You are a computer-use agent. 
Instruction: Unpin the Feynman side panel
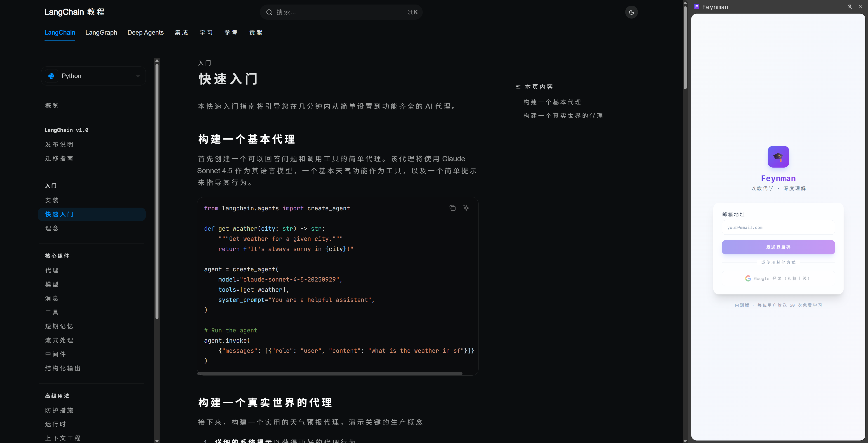[x=849, y=7]
